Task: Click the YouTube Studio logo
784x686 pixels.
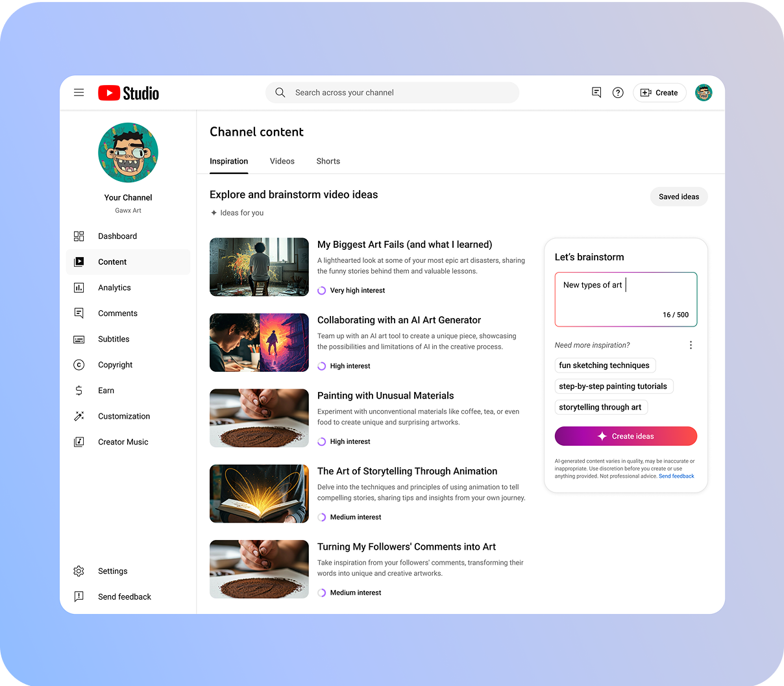Action: [x=129, y=93]
